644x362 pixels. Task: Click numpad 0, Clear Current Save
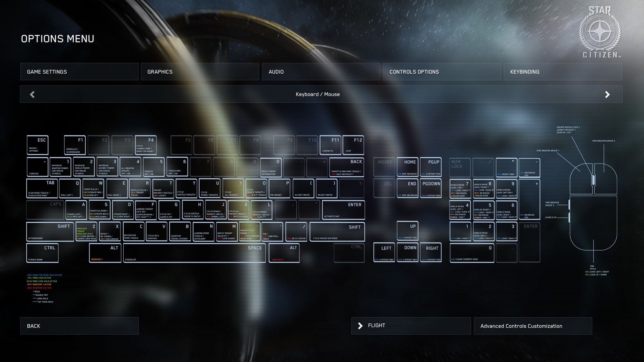pos(472,253)
